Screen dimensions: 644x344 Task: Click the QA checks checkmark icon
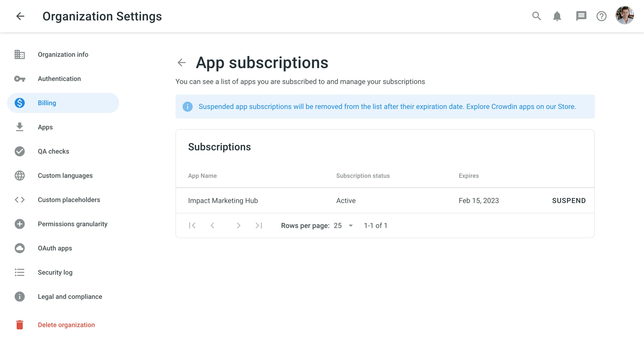[20, 151]
